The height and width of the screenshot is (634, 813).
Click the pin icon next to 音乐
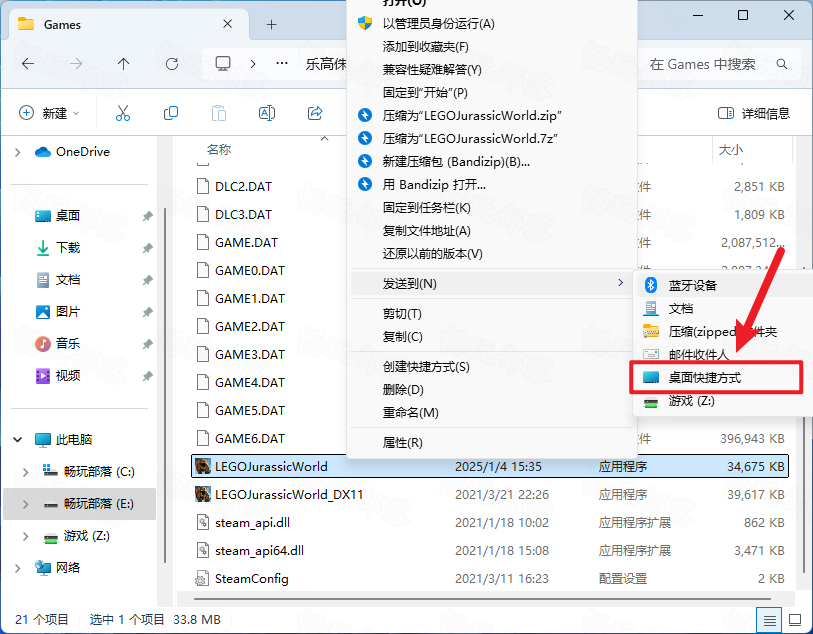[x=148, y=344]
